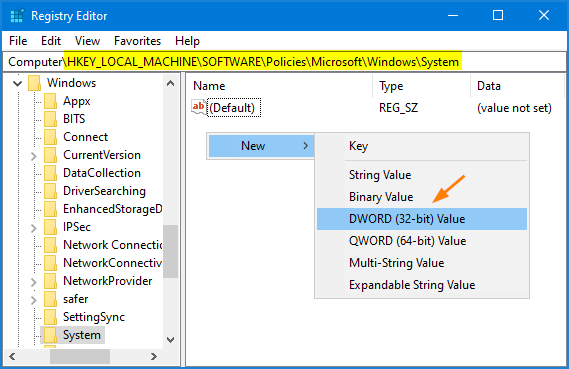
Task: Click the Connect folder icon
Action: tap(50, 137)
